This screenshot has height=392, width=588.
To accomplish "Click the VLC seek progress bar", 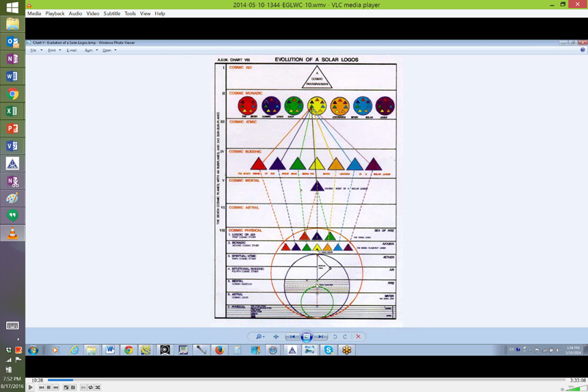I will 307,380.
